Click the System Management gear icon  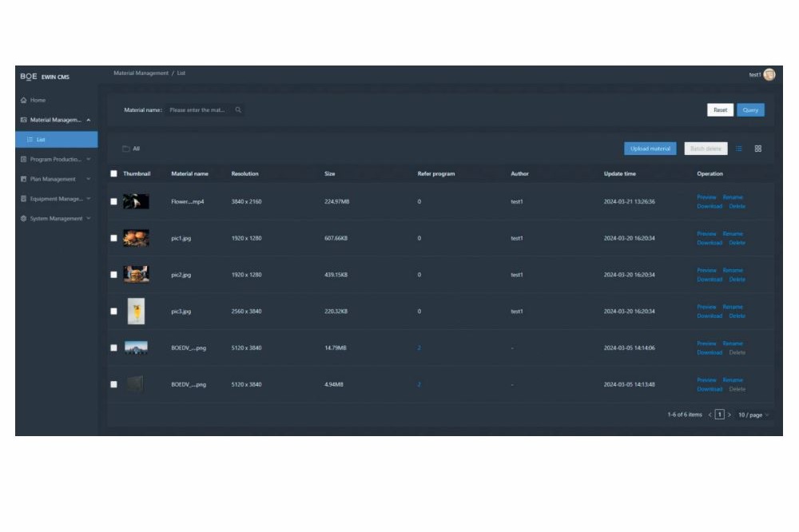[x=23, y=219]
